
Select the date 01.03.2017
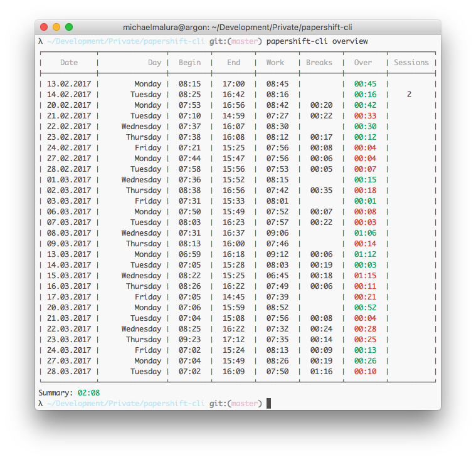69,180
